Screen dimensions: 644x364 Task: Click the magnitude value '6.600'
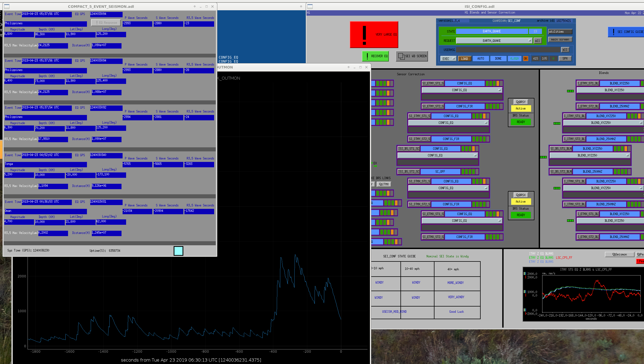coord(19,35)
